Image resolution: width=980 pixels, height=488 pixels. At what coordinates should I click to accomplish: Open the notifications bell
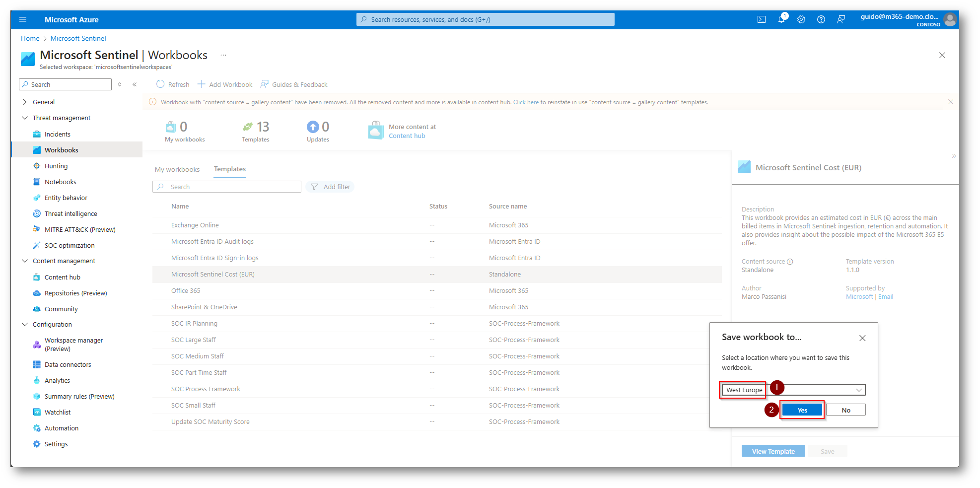coord(781,19)
